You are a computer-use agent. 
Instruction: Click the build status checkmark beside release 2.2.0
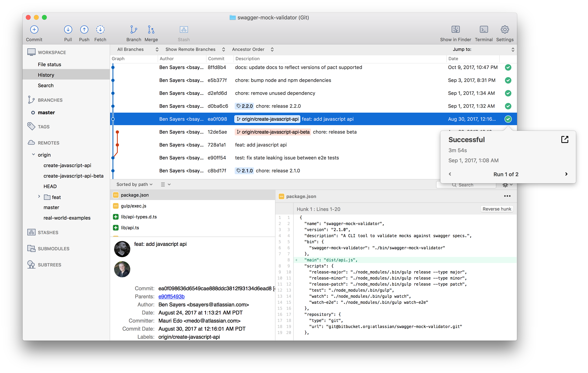click(x=508, y=106)
